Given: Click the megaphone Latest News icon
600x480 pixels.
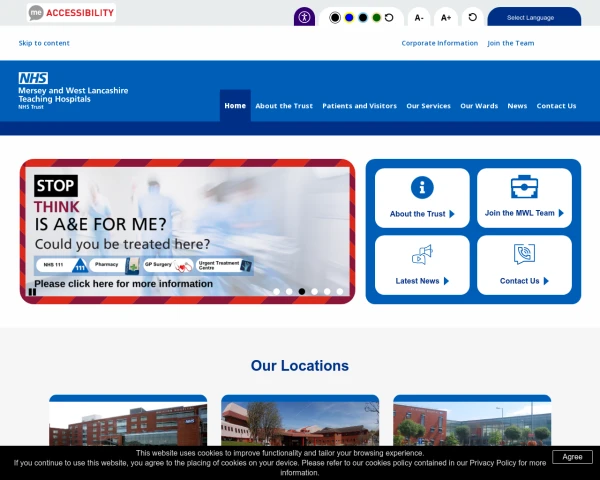Looking at the screenshot, I should point(422,255).
